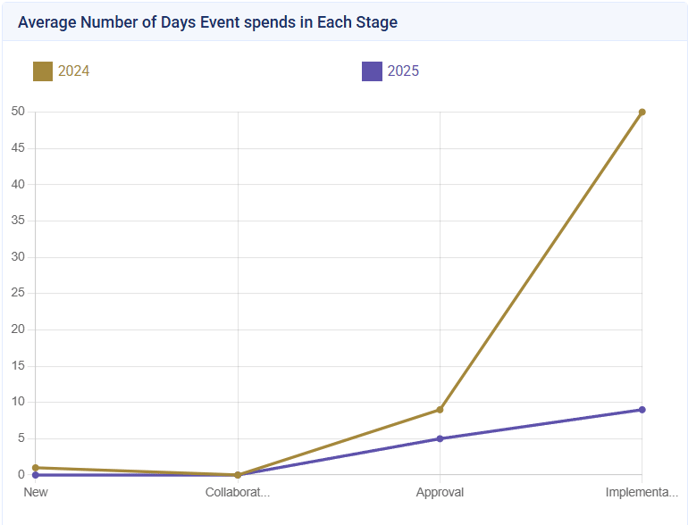Viewport: 688px width, 525px height.
Task: Pick the 2025 data point for New stage
Action: pyautogui.click(x=36, y=475)
